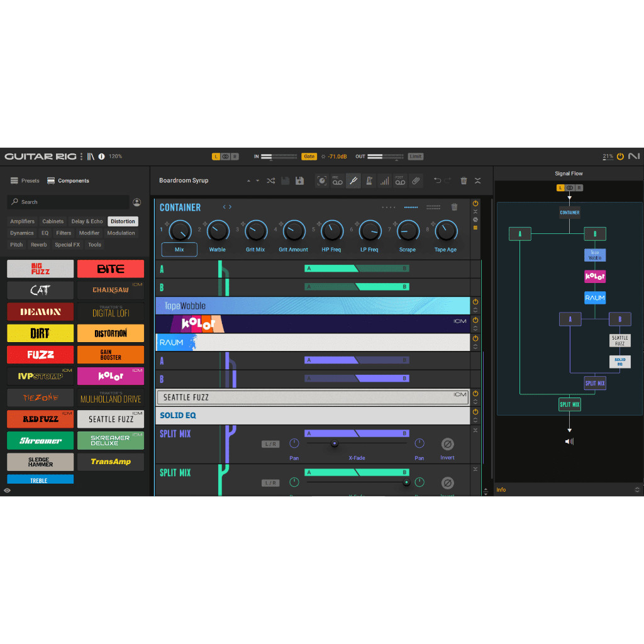
Task: Delete all rack components with toolbar trash
Action: [464, 180]
